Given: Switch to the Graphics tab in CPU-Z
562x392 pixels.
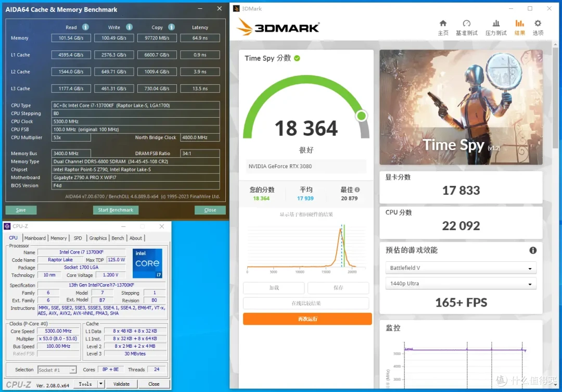Looking at the screenshot, I should tap(98, 238).
